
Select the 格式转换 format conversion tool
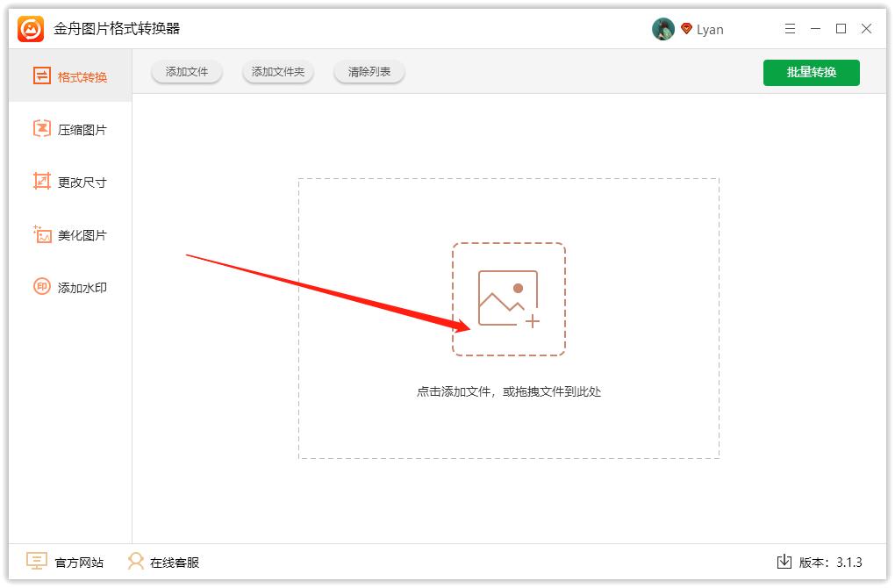click(70, 75)
